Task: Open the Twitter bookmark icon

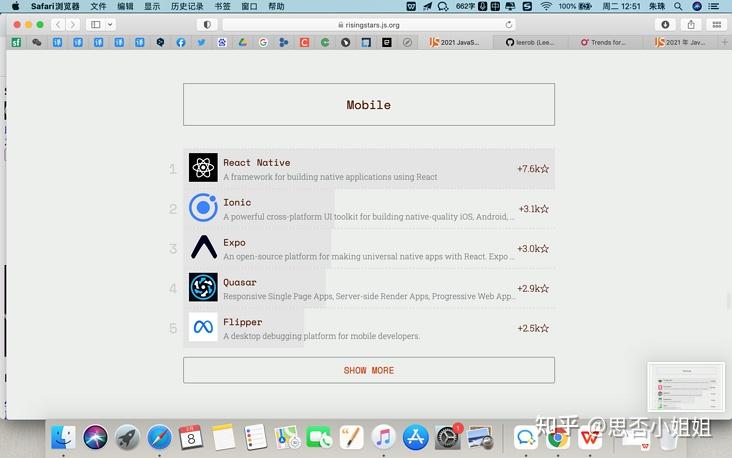Action: click(x=201, y=42)
